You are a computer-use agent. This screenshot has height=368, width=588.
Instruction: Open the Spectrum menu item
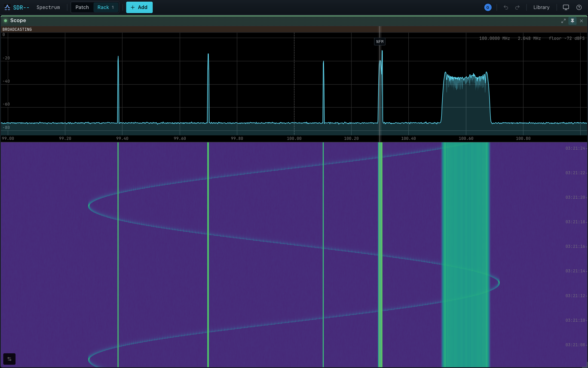(x=48, y=7)
